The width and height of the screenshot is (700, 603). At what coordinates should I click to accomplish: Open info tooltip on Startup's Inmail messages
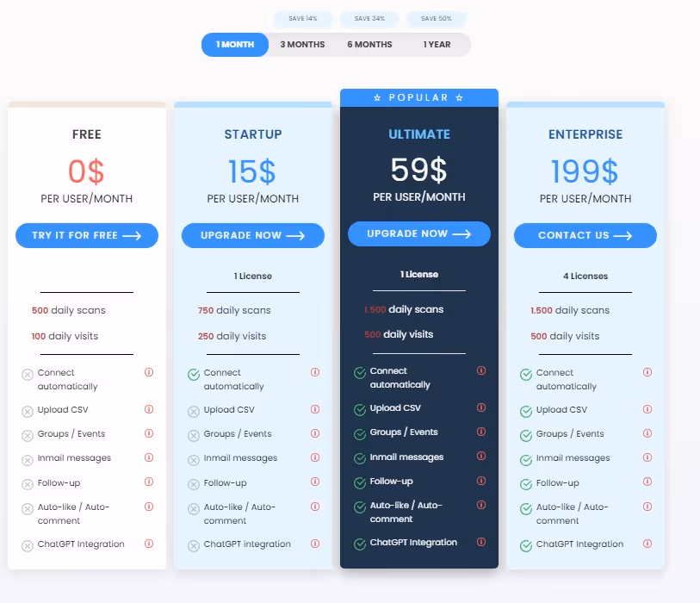pos(314,458)
